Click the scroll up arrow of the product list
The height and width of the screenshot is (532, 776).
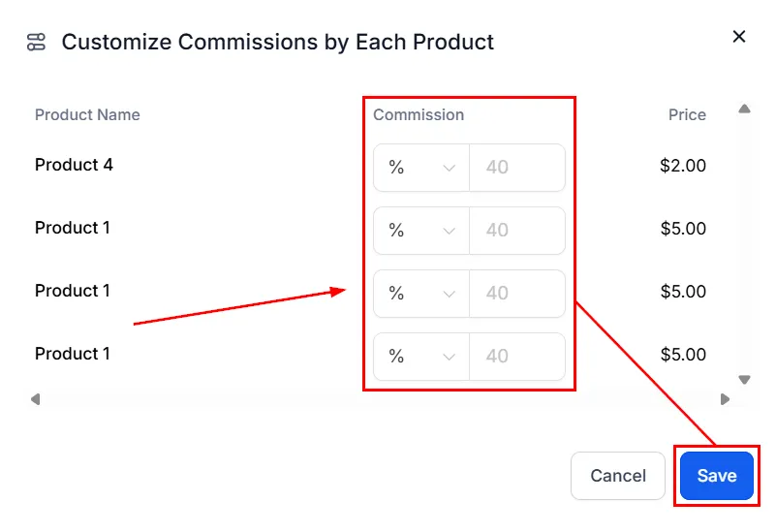[744, 109]
